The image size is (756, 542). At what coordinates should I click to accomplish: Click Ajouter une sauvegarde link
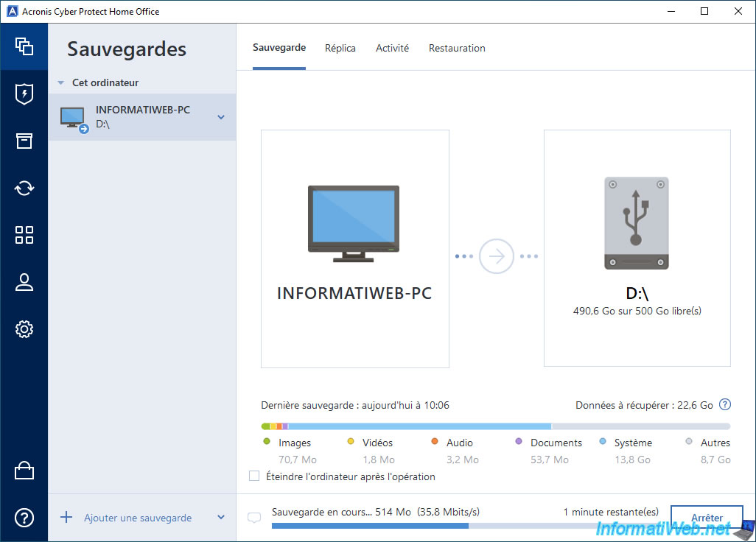coord(138,518)
